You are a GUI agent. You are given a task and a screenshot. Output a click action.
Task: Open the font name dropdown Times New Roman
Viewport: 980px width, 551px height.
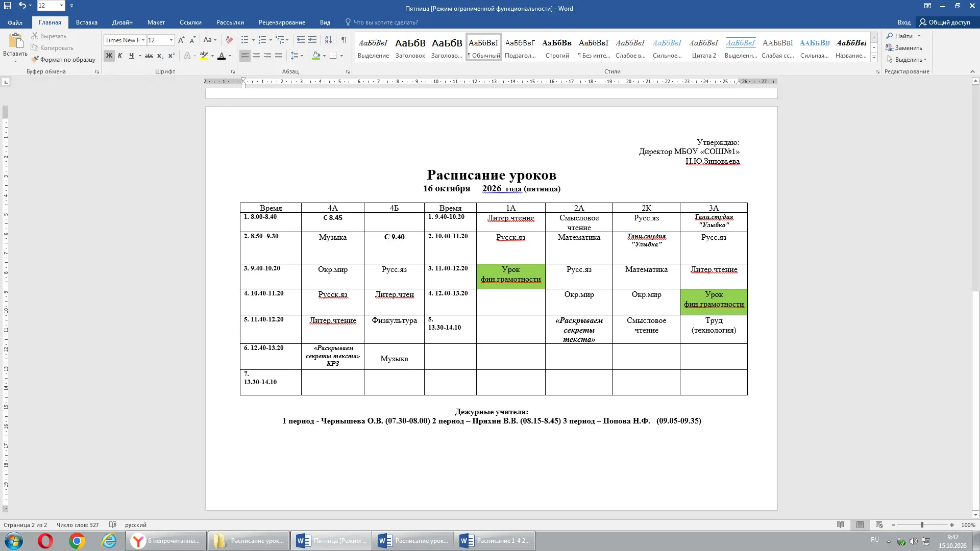pos(143,40)
